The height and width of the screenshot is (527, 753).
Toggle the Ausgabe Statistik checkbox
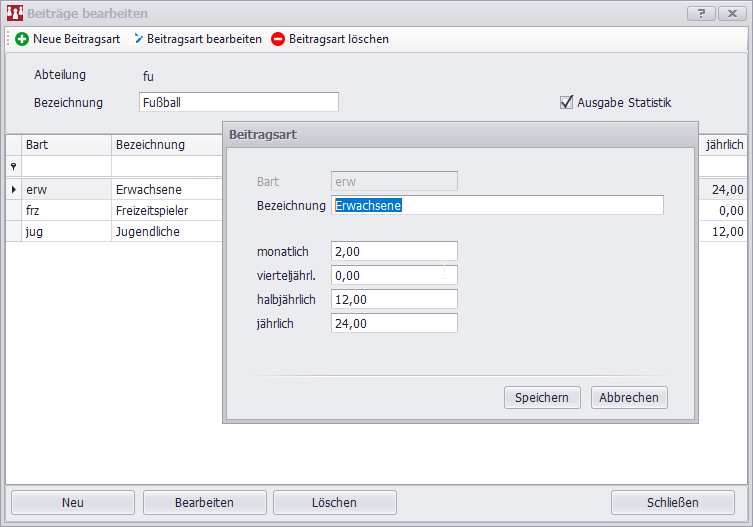567,102
